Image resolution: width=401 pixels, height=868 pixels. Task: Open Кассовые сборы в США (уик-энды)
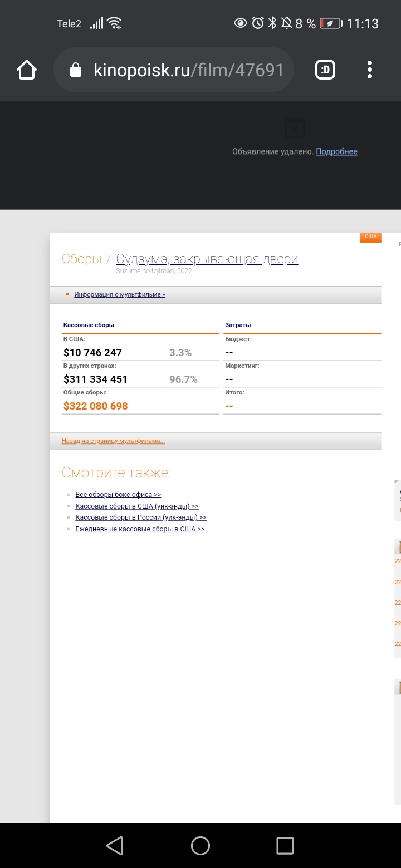pos(137,506)
